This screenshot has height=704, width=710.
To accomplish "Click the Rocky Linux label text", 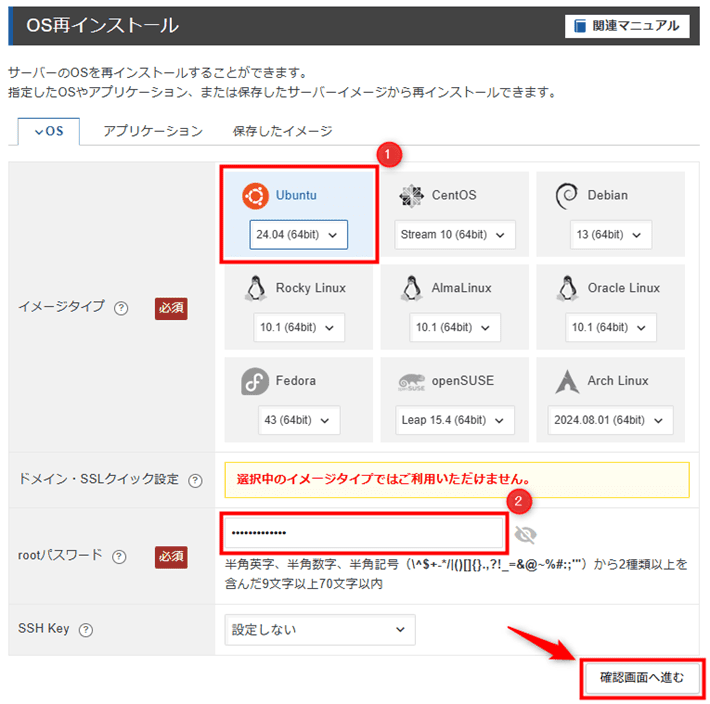I will (x=311, y=288).
